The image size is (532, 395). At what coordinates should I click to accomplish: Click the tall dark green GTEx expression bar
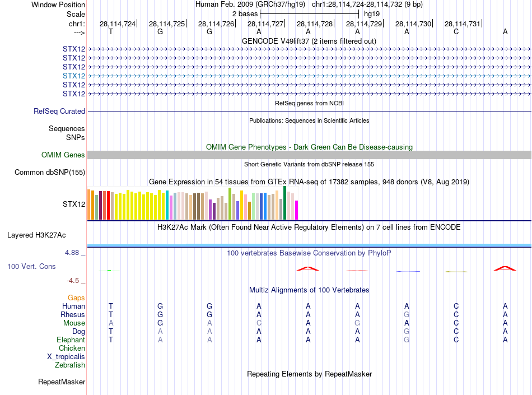[284, 203]
